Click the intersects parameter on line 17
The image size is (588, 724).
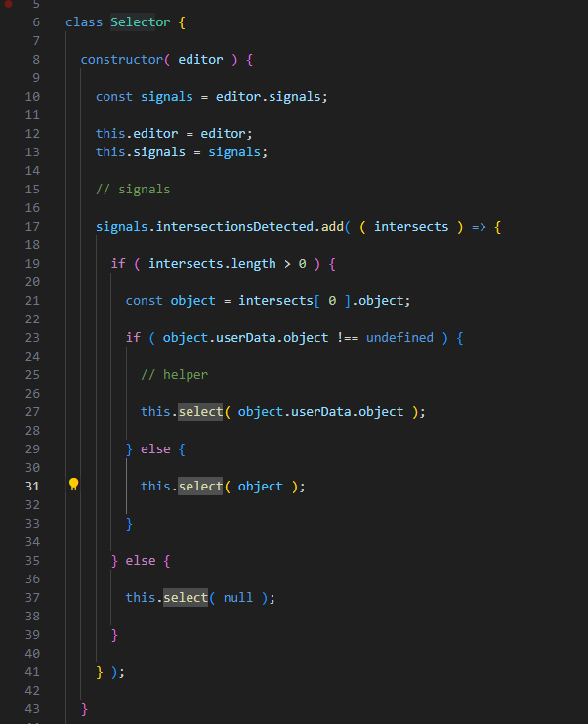click(411, 227)
